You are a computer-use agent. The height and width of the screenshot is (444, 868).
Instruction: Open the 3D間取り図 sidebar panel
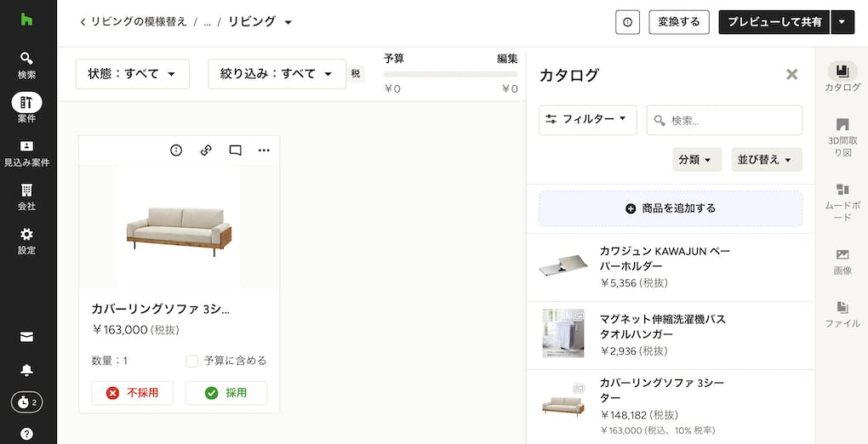click(x=842, y=137)
